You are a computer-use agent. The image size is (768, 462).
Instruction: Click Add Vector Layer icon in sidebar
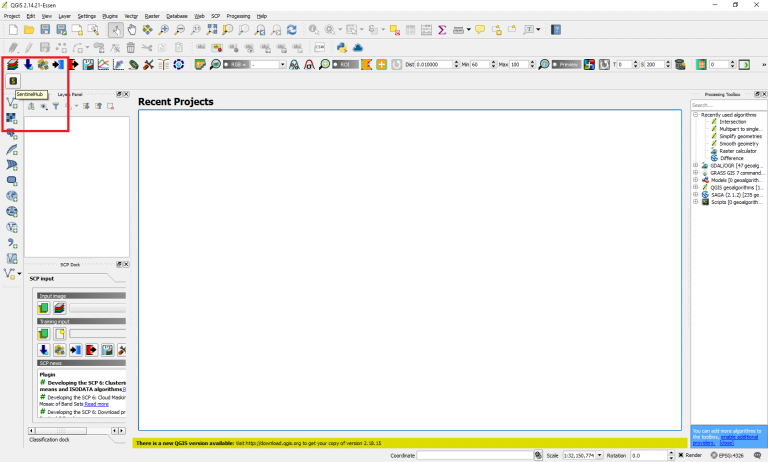click(x=12, y=103)
